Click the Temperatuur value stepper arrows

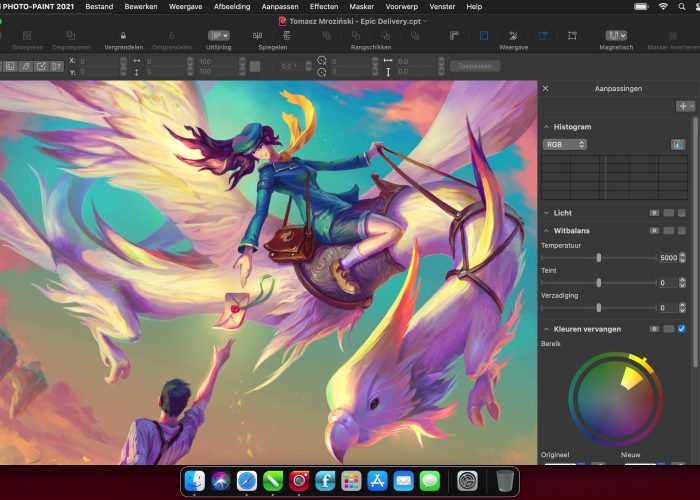[x=682, y=258]
